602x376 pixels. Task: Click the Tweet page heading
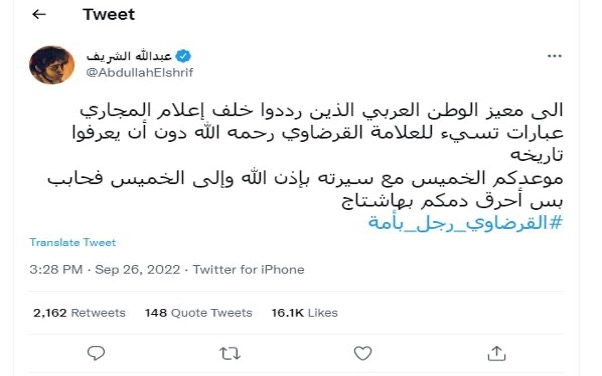pyautogui.click(x=109, y=15)
